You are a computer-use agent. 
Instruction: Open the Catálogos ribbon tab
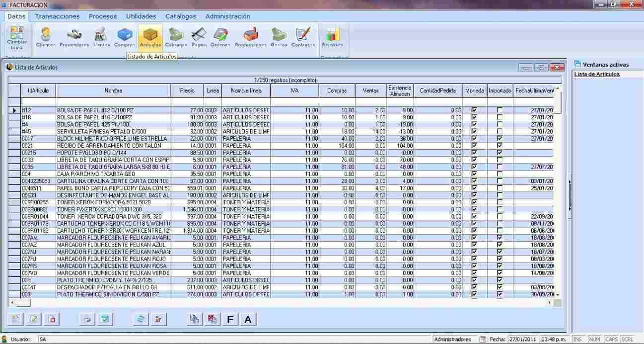[x=181, y=16]
